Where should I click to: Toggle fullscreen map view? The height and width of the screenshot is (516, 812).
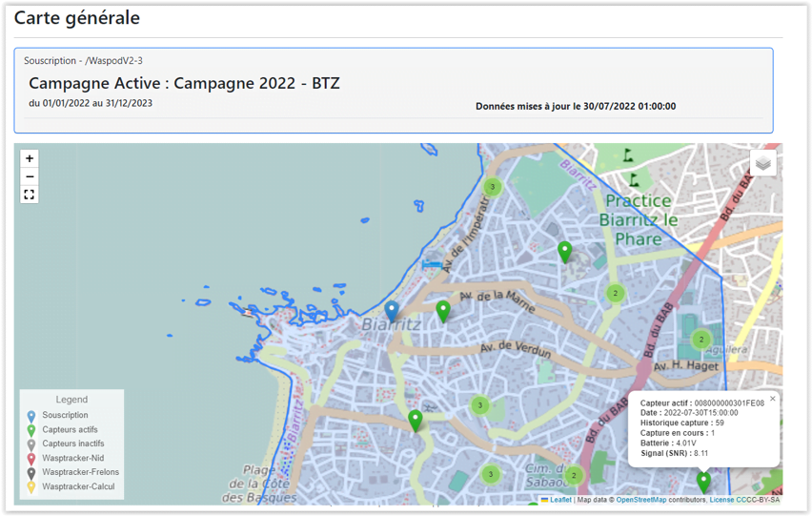point(30,195)
